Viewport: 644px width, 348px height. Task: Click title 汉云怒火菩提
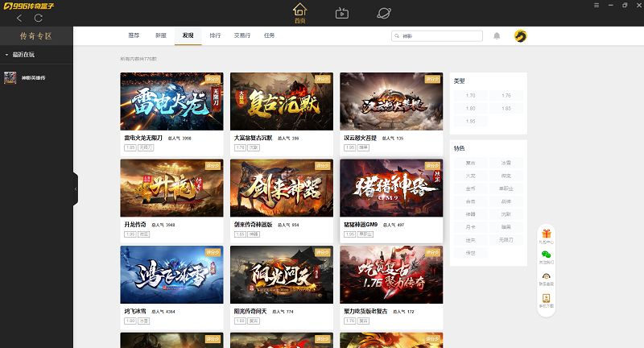(x=360, y=138)
